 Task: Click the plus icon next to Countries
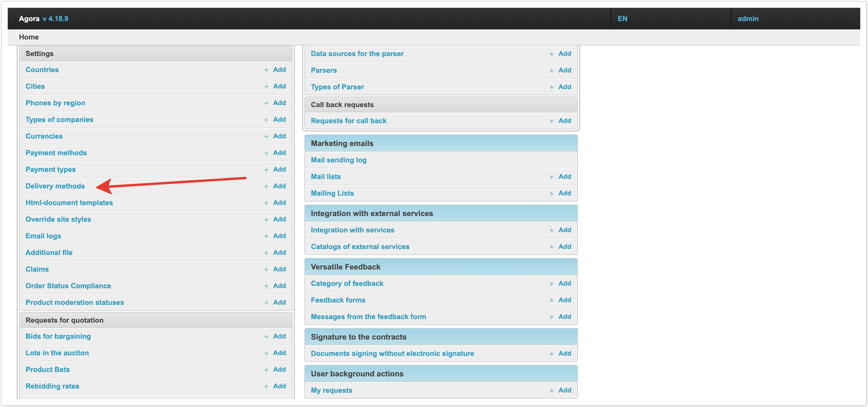tap(266, 70)
